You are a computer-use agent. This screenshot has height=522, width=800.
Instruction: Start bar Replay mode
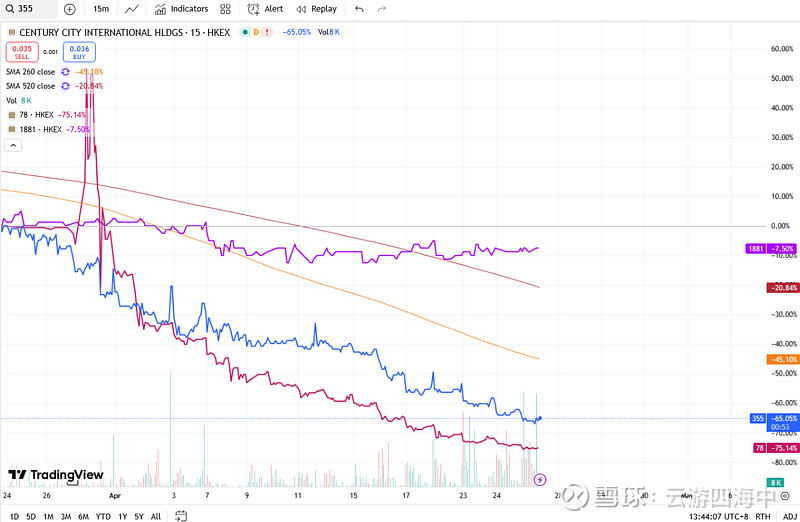click(x=317, y=9)
